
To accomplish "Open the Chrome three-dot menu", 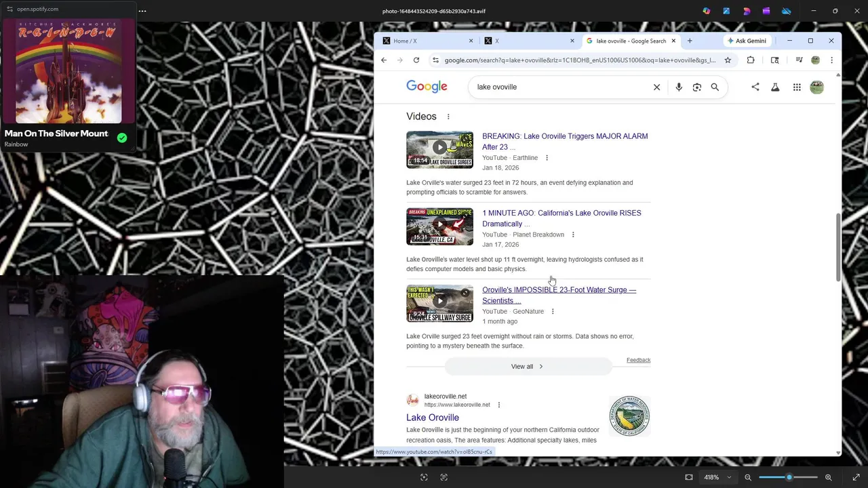I will (x=832, y=60).
